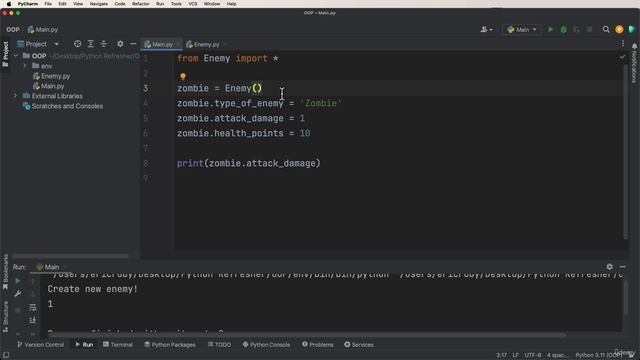
Task: Open Project panel gear settings
Action: point(120,44)
